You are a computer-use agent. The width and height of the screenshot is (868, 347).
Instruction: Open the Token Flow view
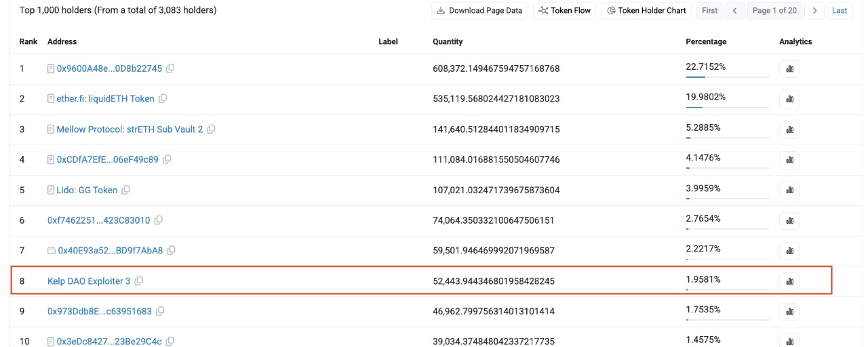pos(564,10)
